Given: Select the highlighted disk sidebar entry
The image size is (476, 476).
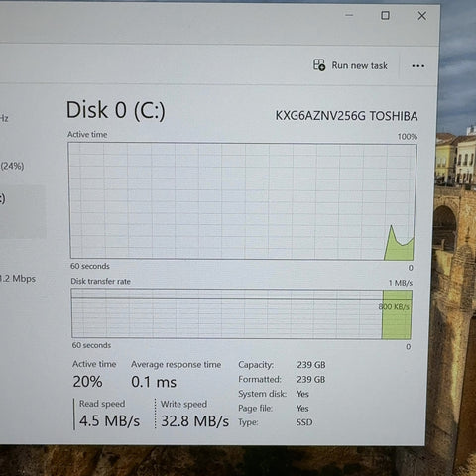Looking at the screenshot, I should (23, 211).
